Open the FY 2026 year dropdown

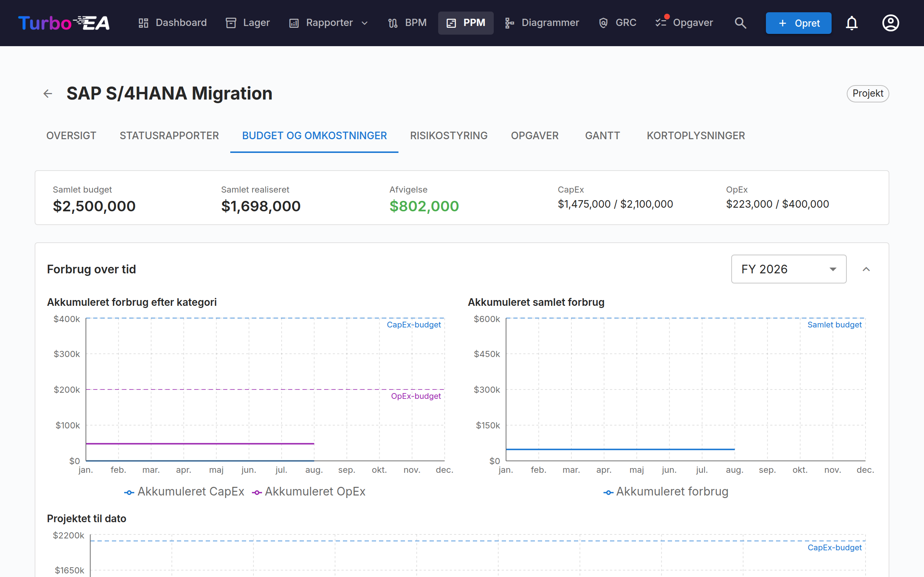click(x=788, y=269)
